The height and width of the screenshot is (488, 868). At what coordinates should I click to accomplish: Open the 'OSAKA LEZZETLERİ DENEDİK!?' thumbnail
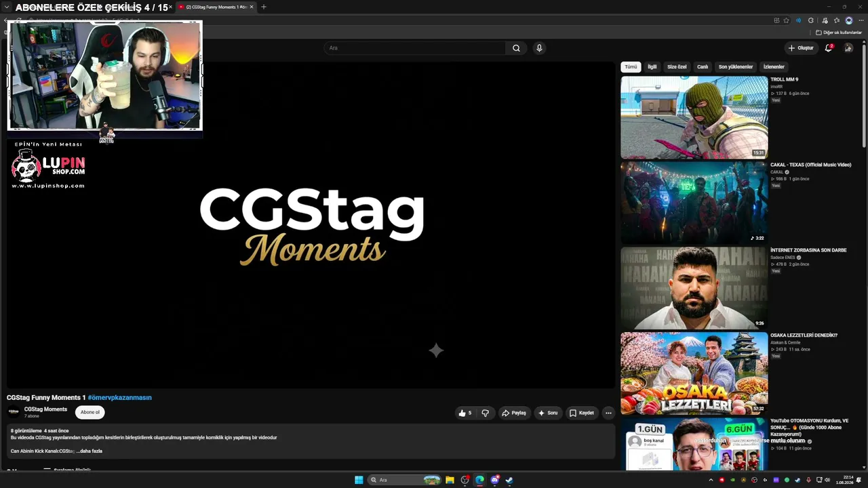[694, 373]
